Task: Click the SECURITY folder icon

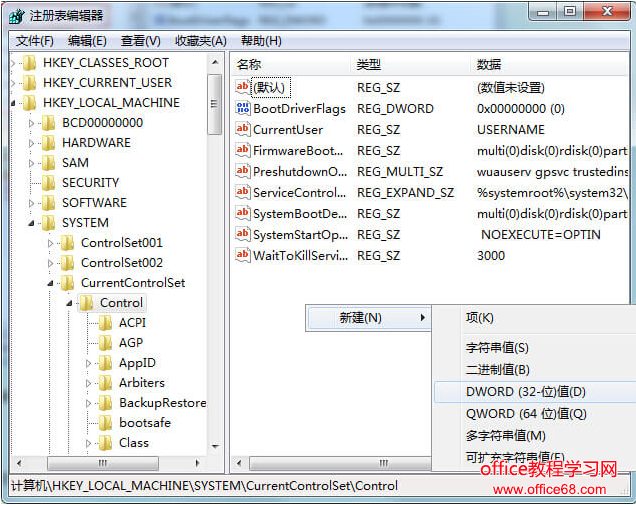Action: [49, 183]
